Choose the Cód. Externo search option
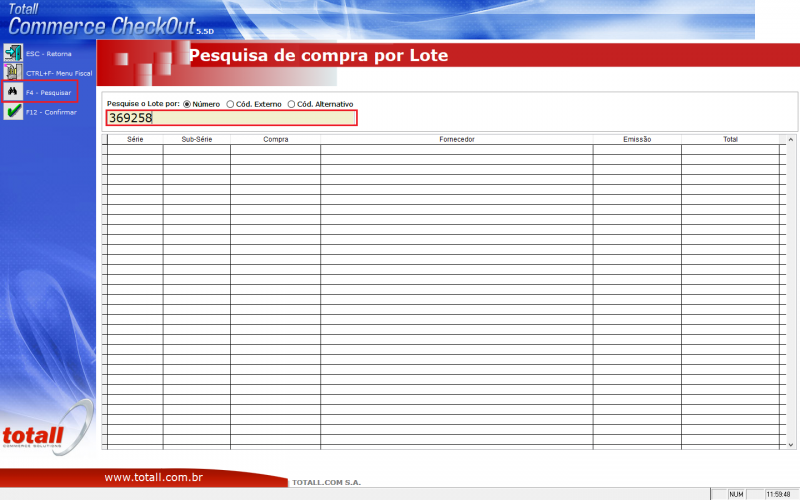This screenshot has width=800, height=500. coord(231,104)
